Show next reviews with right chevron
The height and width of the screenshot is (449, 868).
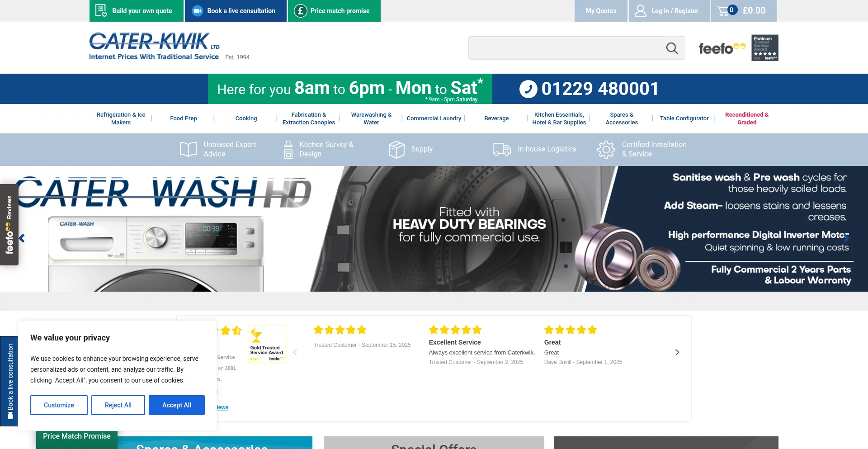[x=677, y=352]
